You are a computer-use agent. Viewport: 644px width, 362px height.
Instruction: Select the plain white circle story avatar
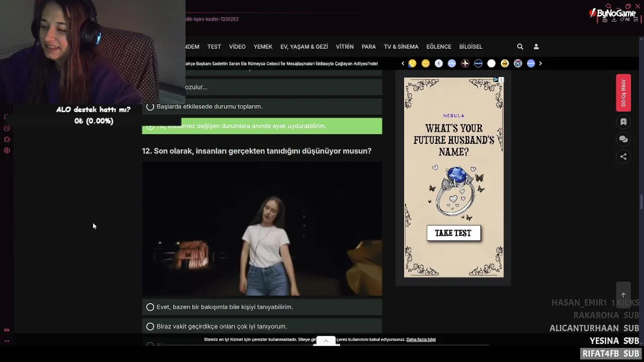click(492, 63)
